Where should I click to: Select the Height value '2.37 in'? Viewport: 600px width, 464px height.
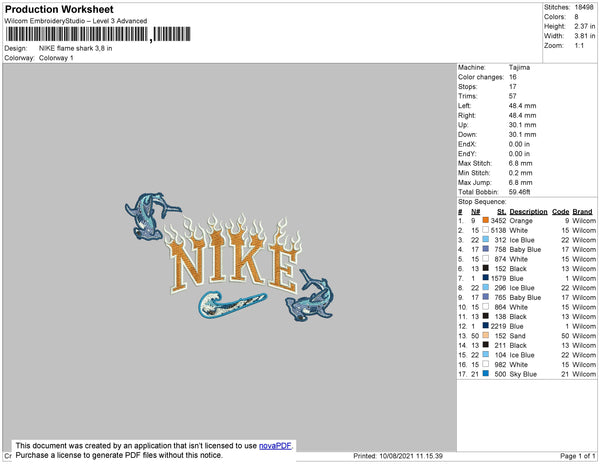pos(584,26)
